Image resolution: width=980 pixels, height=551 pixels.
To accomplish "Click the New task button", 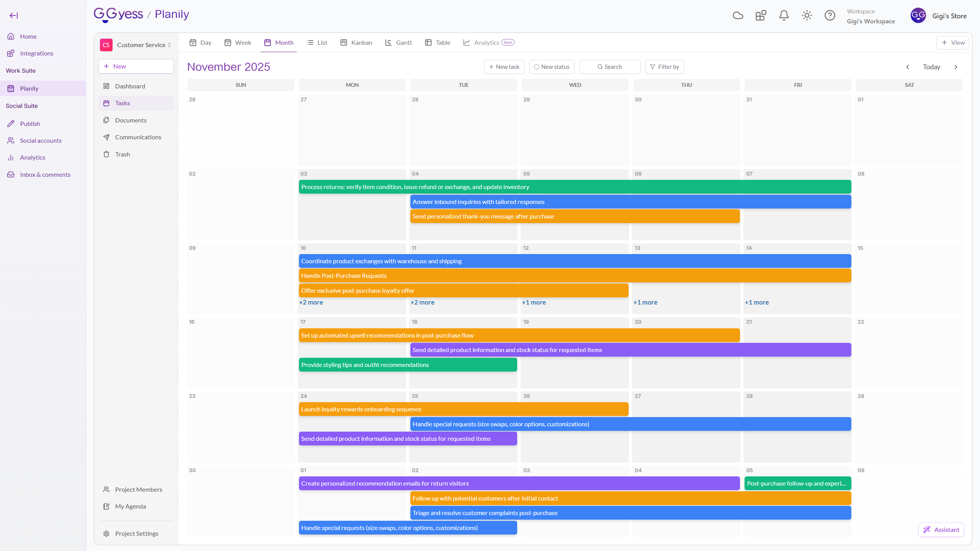I will pyautogui.click(x=504, y=67).
